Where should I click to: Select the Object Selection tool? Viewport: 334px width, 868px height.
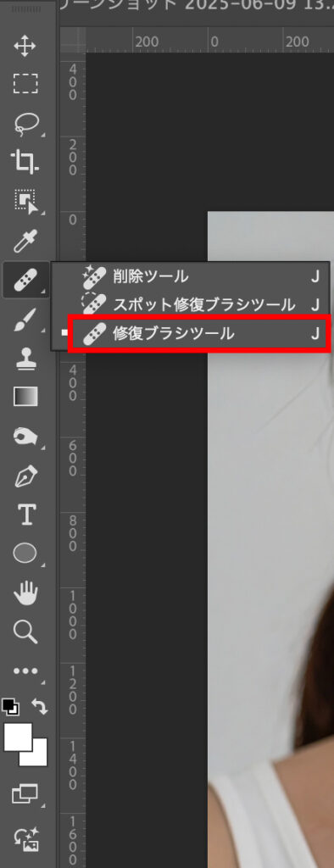coord(25,202)
